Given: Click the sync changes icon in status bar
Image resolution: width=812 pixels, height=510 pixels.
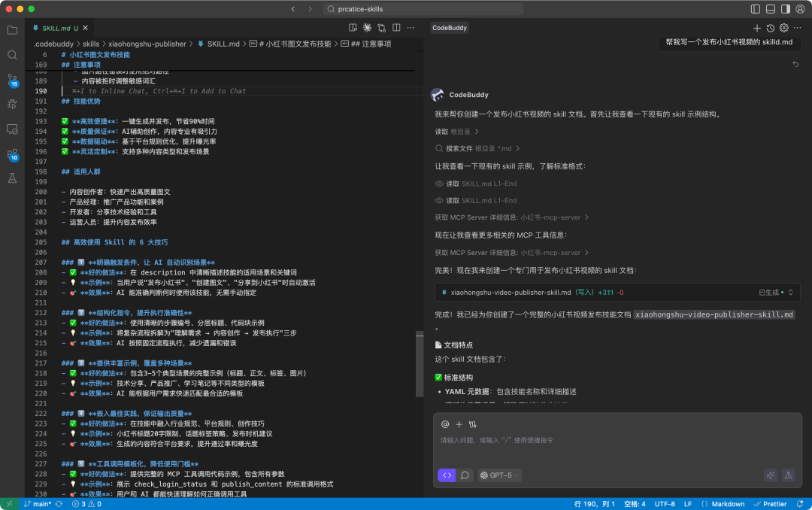Looking at the screenshot, I should (59, 504).
